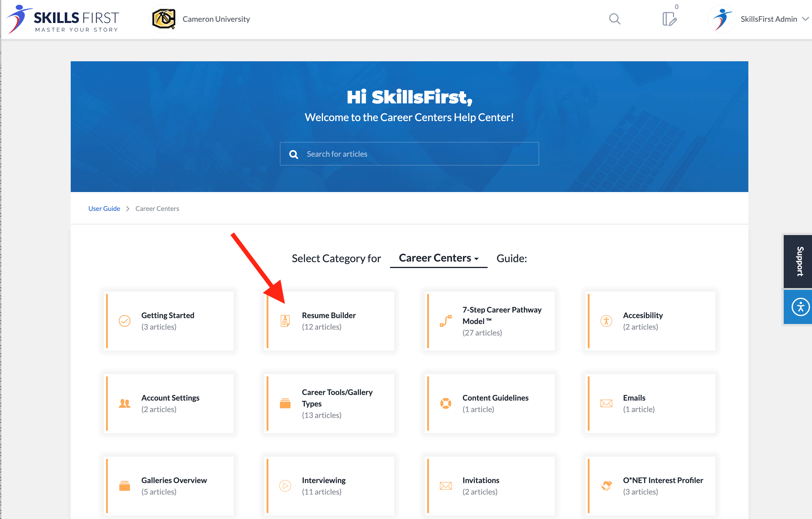The width and height of the screenshot is (812, 519).
Task: Click the Career Centers breadcrumb label
Action: (x=157, y=208)
